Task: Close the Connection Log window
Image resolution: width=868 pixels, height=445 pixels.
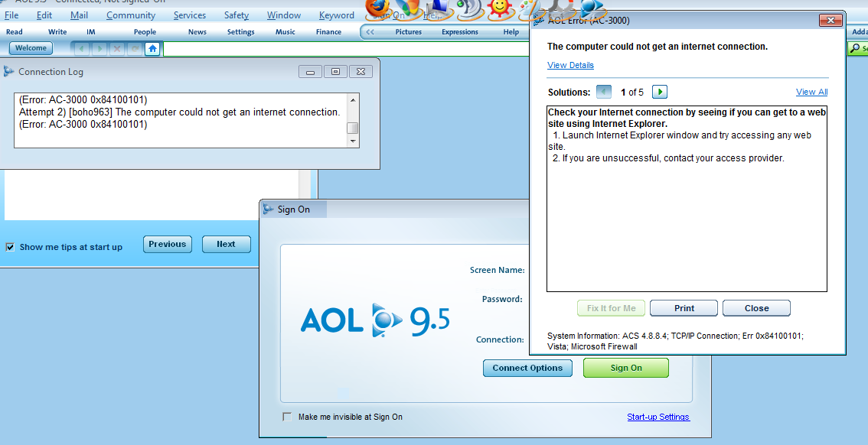Action: click(x=361, y=71)
